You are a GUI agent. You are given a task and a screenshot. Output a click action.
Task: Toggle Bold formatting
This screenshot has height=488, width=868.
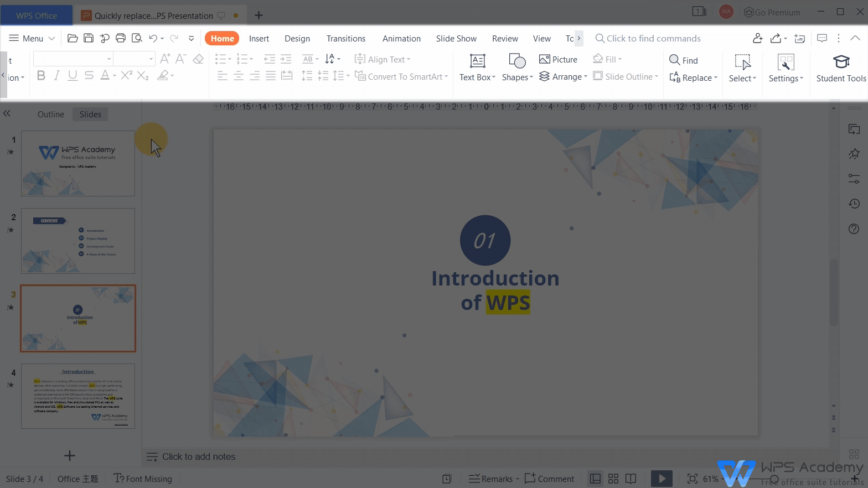coord(41,76)
